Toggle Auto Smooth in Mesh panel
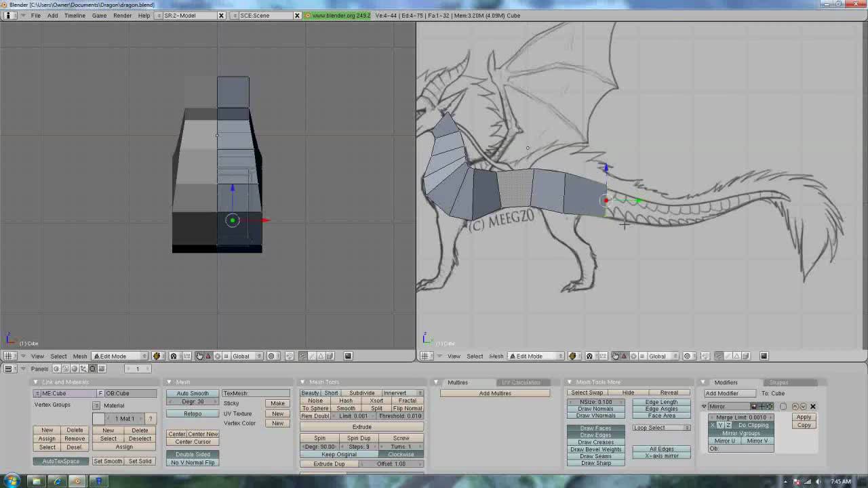 coord(193,393)
